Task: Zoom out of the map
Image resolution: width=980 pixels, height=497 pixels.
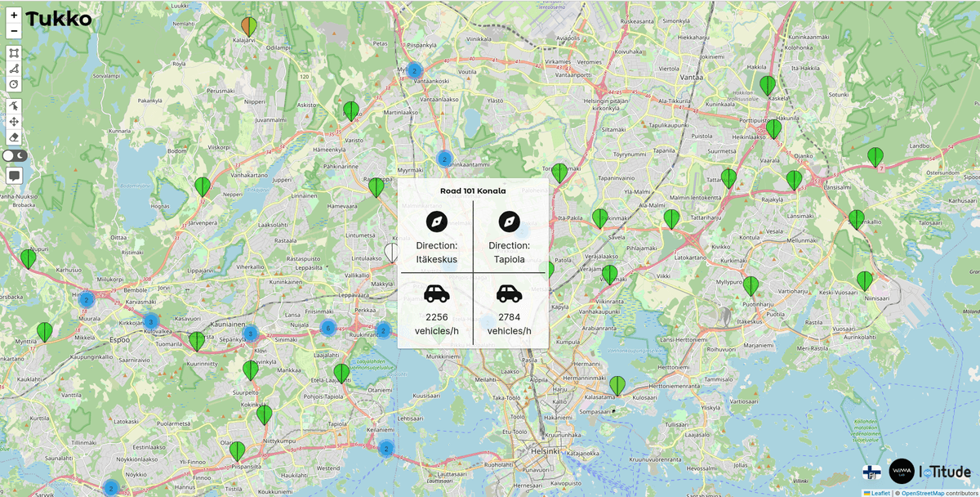Action: click(x=14, y=31)
